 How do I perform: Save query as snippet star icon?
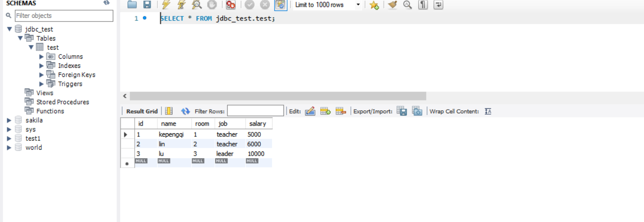374,5
